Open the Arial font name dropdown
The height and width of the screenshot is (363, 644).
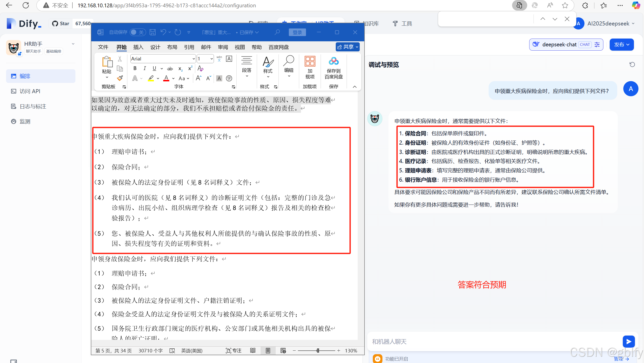tap(193, 59)
